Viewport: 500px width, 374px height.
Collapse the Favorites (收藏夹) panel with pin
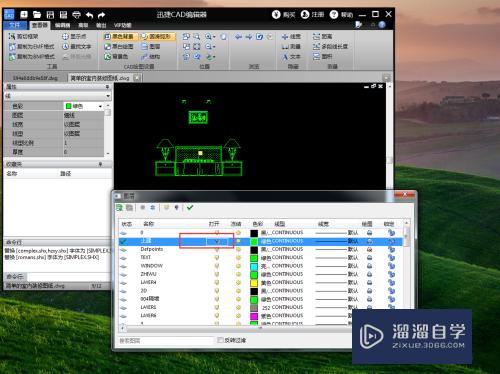coord(100,164)
